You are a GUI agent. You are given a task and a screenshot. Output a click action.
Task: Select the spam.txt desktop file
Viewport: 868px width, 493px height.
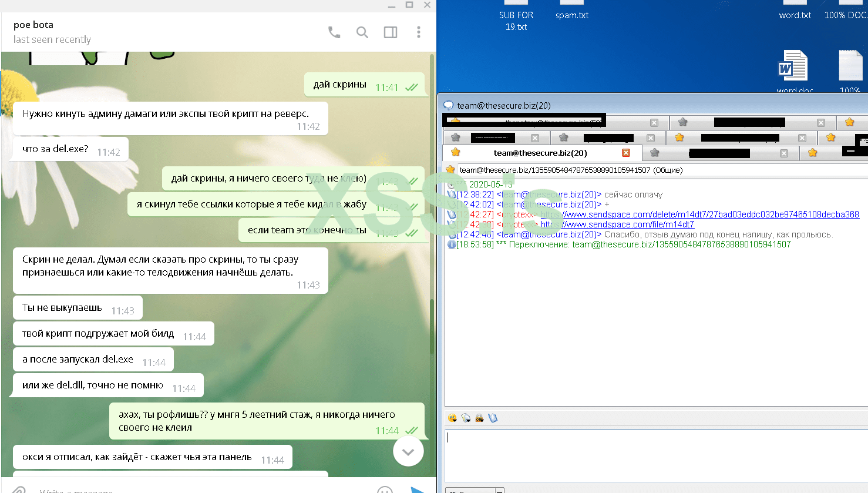[x=572, y=15]
